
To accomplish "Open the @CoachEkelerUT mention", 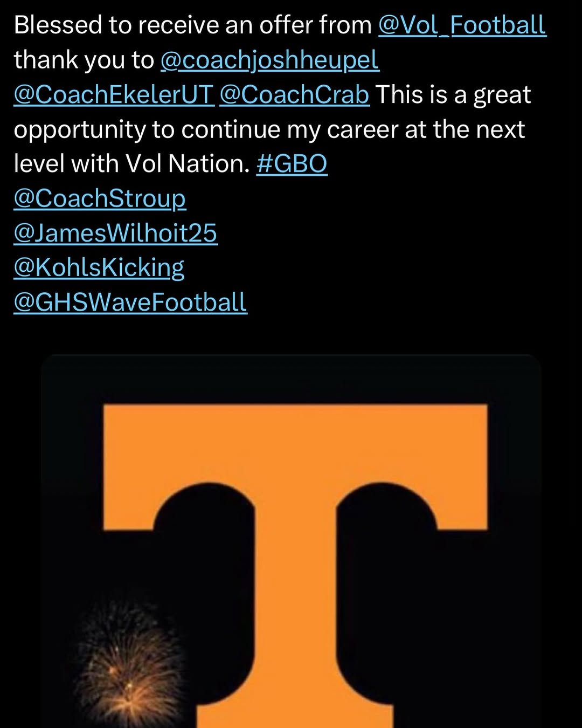I will (114, 95).
